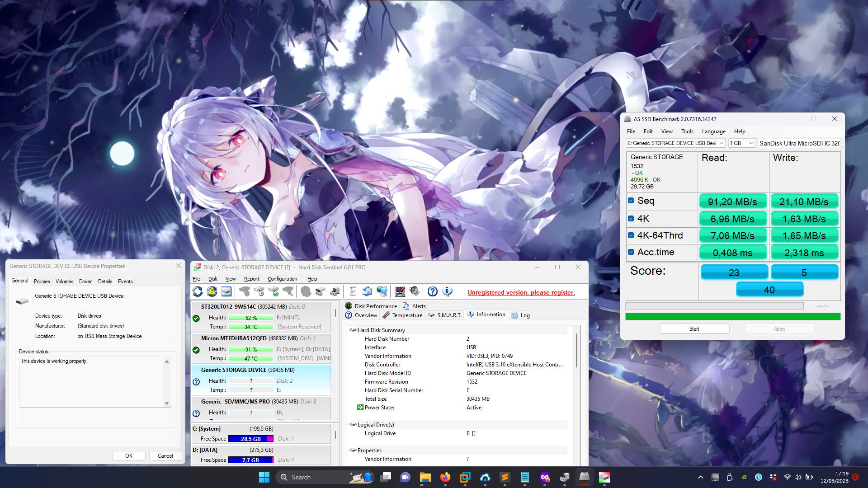Uncheck the Seq test checkbox
This screenshot has height=488, width=868.
631,201
